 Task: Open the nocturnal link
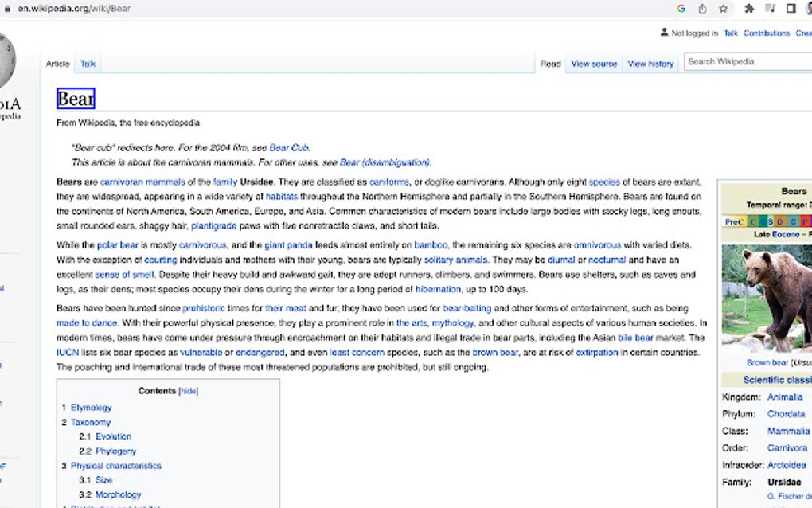pos(607,260)
